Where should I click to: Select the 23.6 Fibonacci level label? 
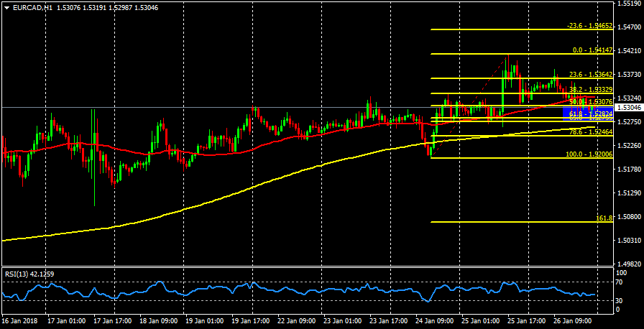pyautogui.click(x=590, y=74)
